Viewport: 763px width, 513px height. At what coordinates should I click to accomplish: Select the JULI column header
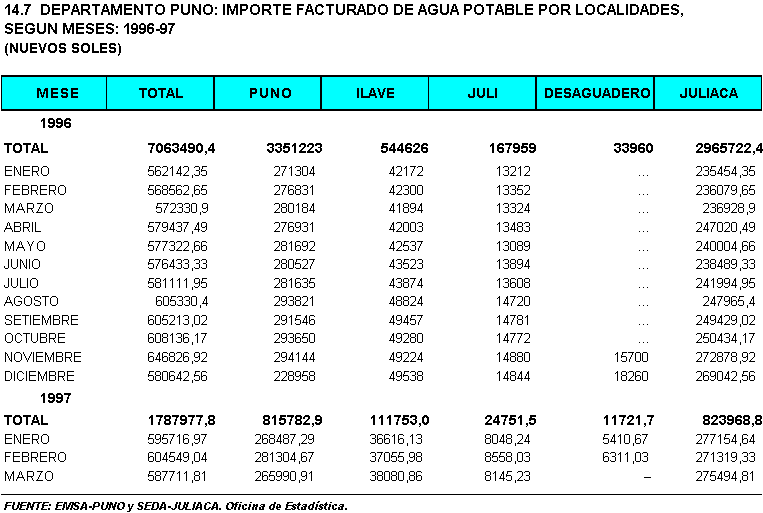pyautogui.click(x=482, y=93)
